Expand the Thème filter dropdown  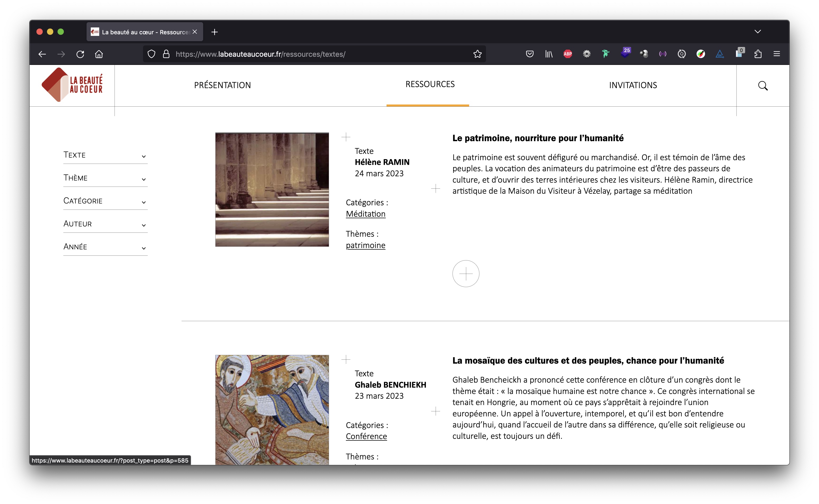(x=105, y=178)
